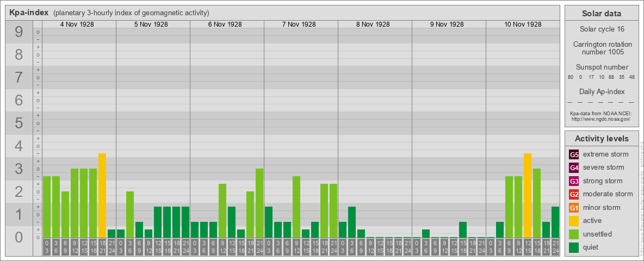Viewport: 644px width, 261px height.
Task: Click the 'strong storm' legend label
Action: click(603, 181)
